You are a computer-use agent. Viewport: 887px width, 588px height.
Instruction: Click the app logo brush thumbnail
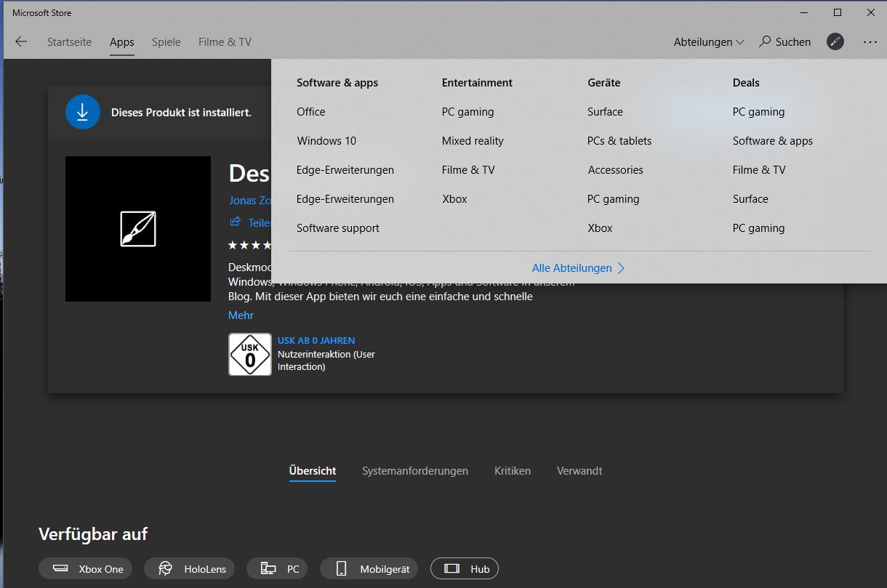point(138,229)
